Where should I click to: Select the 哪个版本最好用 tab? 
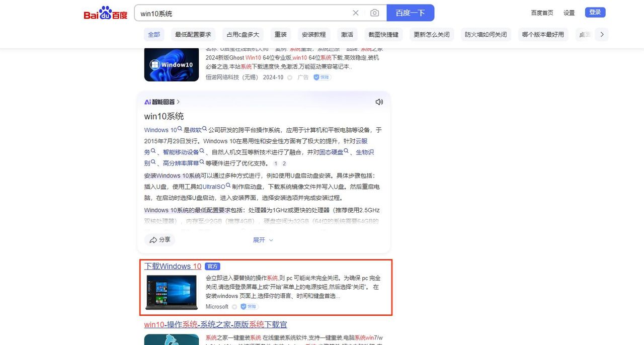tap(543, 35)
